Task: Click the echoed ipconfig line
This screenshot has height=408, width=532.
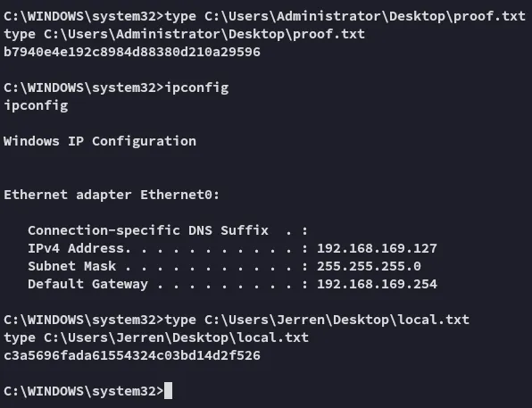Action: 36,105
